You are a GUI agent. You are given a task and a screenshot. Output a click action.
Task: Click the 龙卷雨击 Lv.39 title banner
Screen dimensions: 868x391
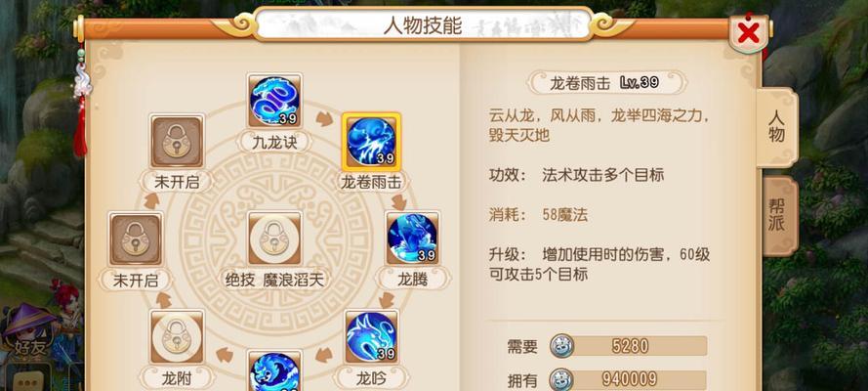pyautogui.click(x=606, y=83)
